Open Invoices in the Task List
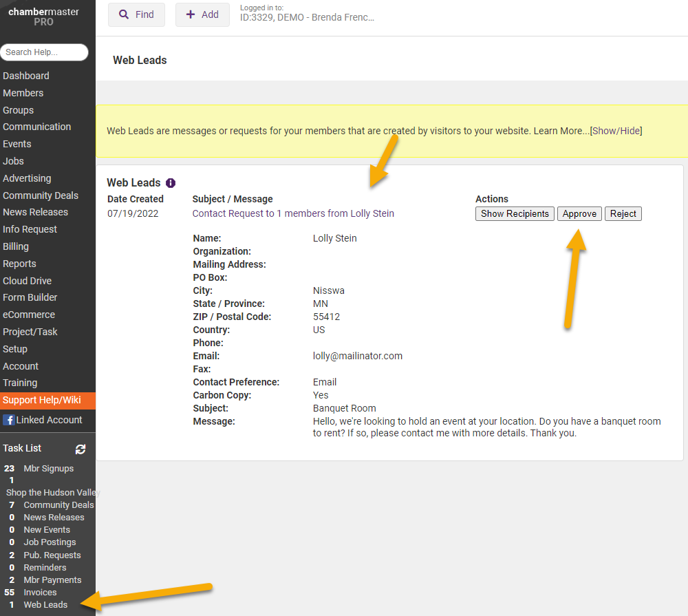Screen dimensions: 688x616 [x=40, y=592]
